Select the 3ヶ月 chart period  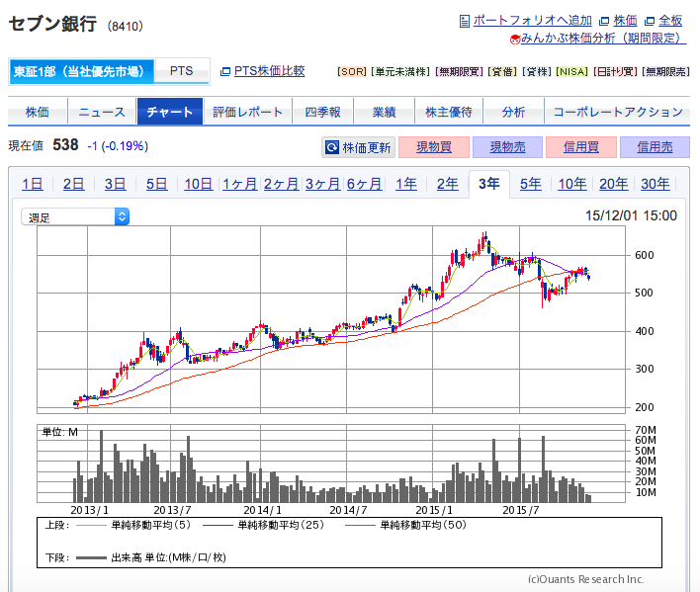coord(322,184)
